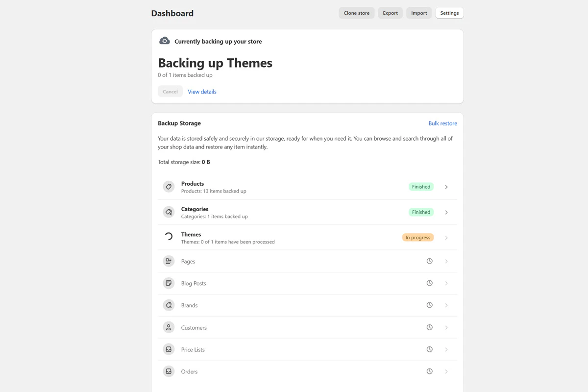Click the In progress status badge on Themes
The image size is (588, 392).
tap(417, 237)
